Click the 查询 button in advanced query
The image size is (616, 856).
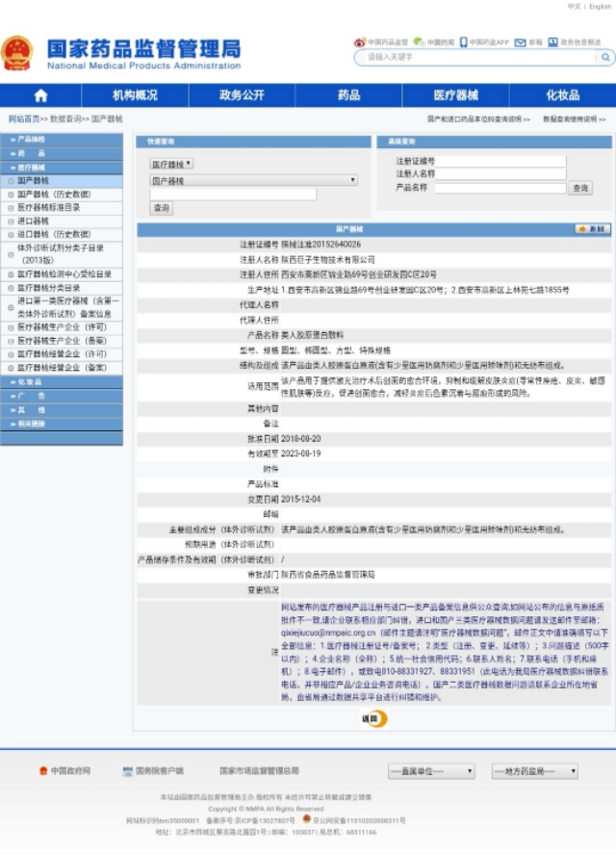pyautogui.click(x=580, y=189)
